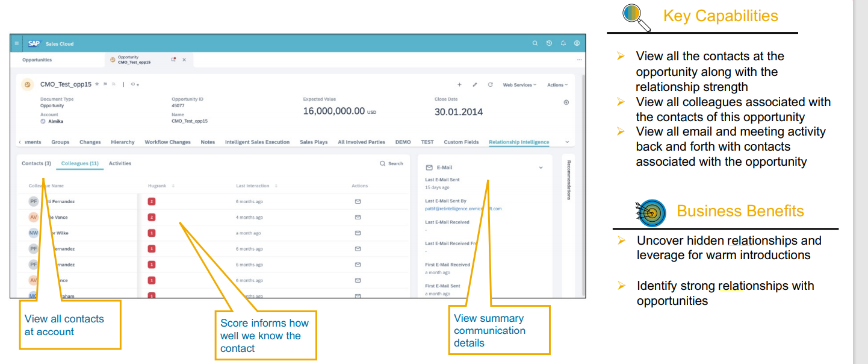Refresh the opportunity details

[x=490, y=85]
